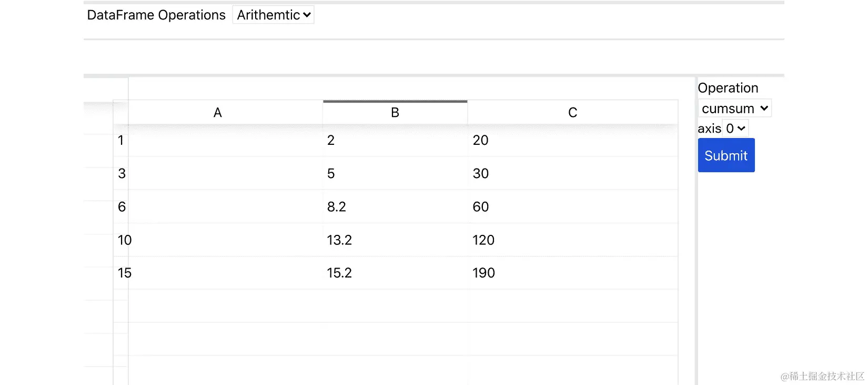The height and width of the screenshot is (385, 868).
Task: Click cell with value 5 in column B
Action: pos(395,173)
